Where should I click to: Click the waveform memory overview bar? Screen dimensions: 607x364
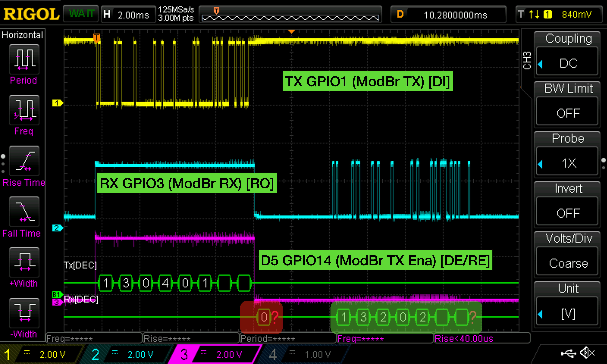click(x=290, y=14)
